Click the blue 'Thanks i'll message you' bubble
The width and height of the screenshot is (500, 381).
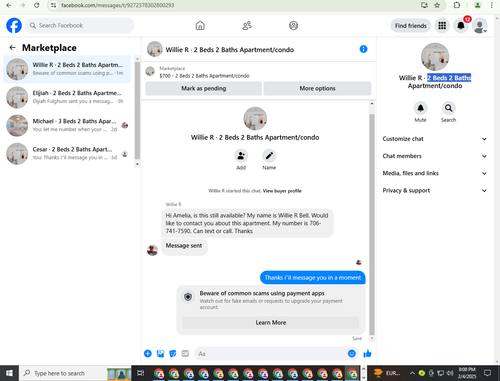pos(313,278)
